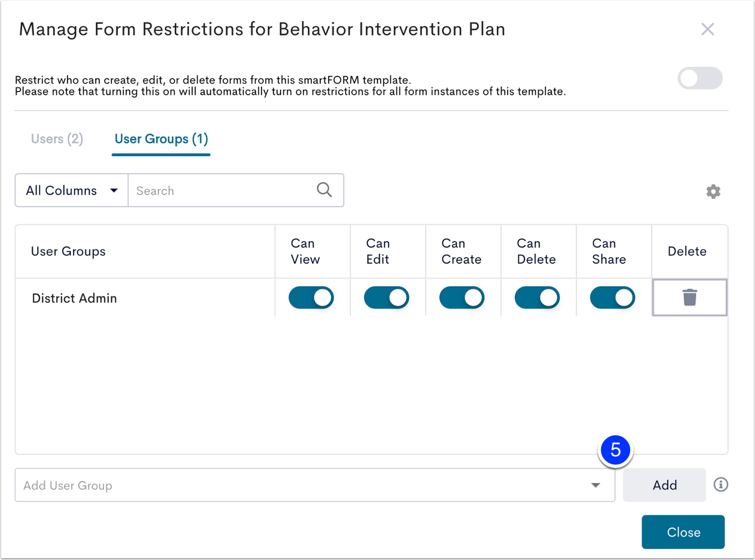Click the Can Edit column header

388,251
